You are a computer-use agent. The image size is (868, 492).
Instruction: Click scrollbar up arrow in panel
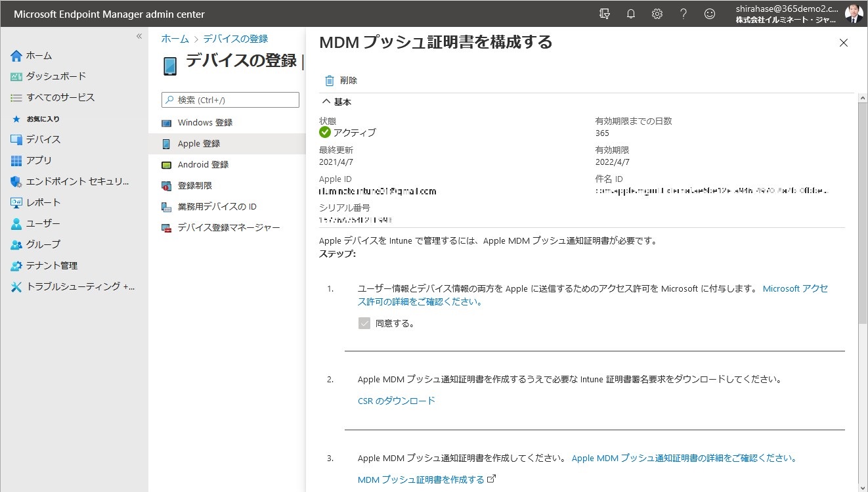click(863, 98)
